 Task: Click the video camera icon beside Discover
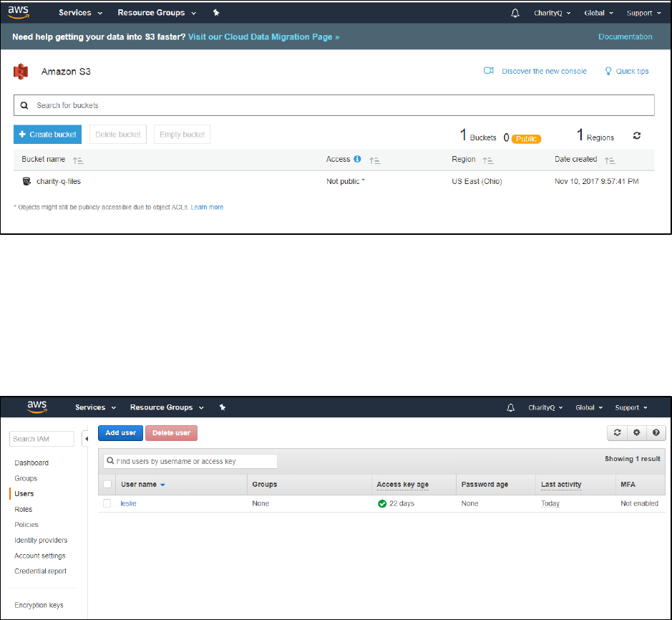(489, 71)
